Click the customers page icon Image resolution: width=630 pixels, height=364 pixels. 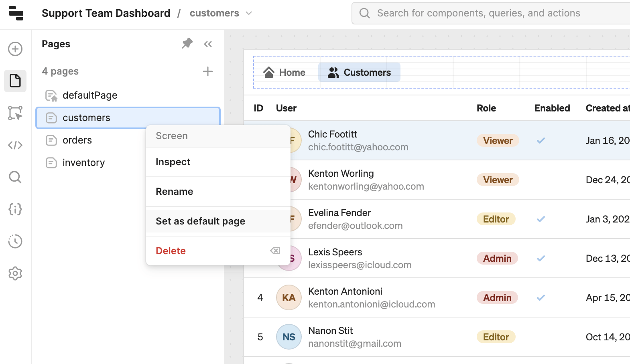(51, 118)
